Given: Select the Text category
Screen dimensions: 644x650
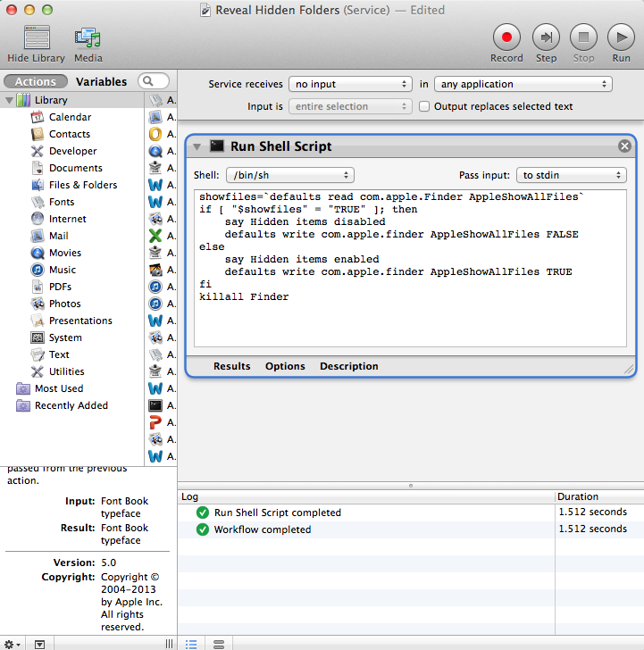Looking at the screenshot, I should point(59,355).
